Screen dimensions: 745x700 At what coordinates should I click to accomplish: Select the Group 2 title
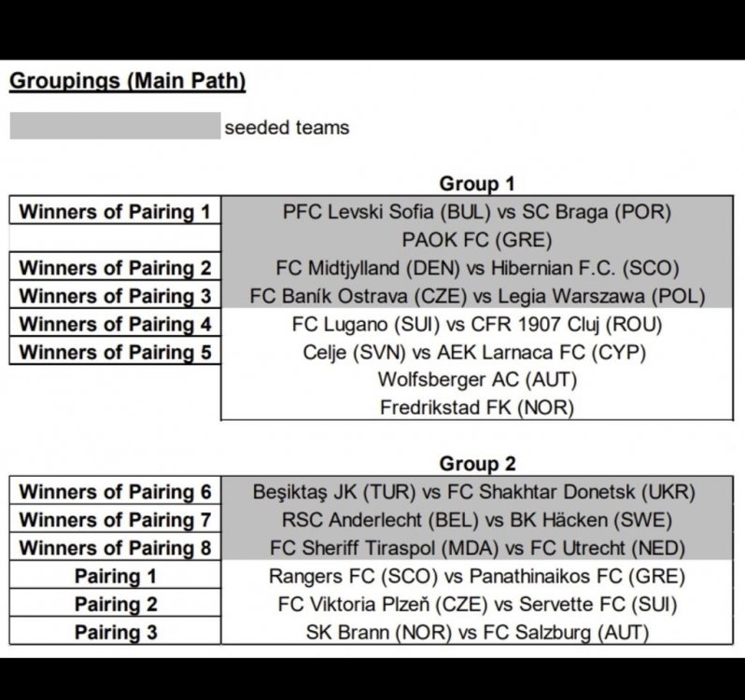point(477,464)
